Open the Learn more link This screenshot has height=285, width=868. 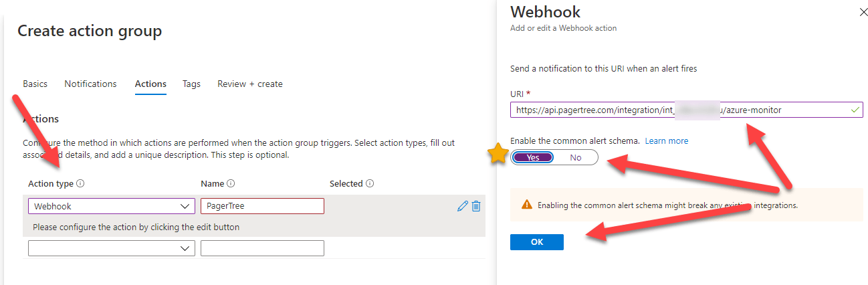(666, 141)
